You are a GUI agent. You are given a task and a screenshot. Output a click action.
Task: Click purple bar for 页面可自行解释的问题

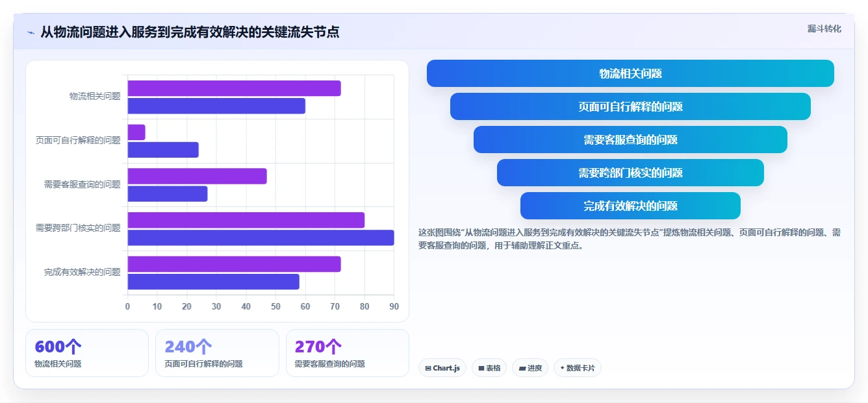coord(136,132)
